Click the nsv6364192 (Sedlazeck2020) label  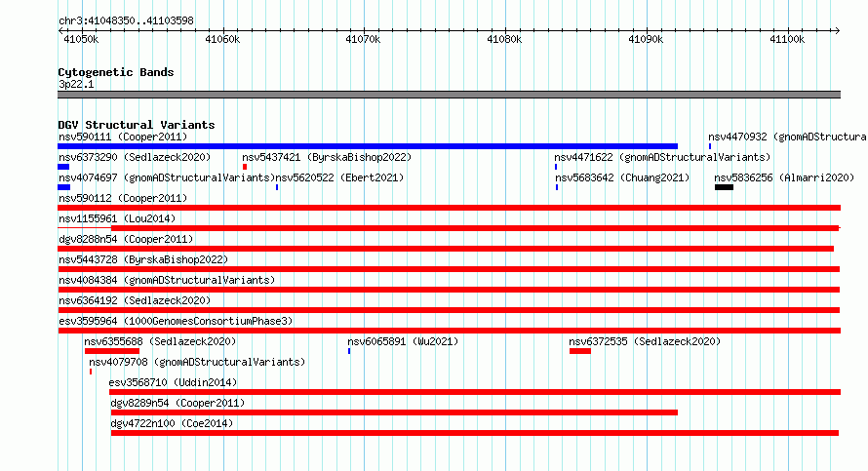coord(135,300)
